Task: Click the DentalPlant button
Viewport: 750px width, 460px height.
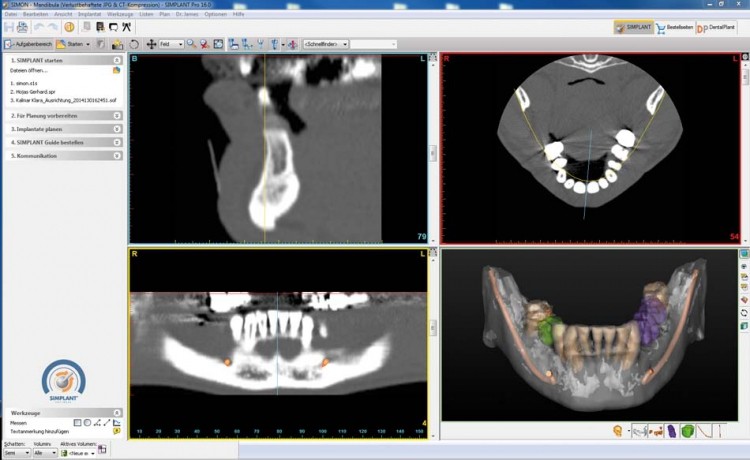Action: (x=716, y=27)
